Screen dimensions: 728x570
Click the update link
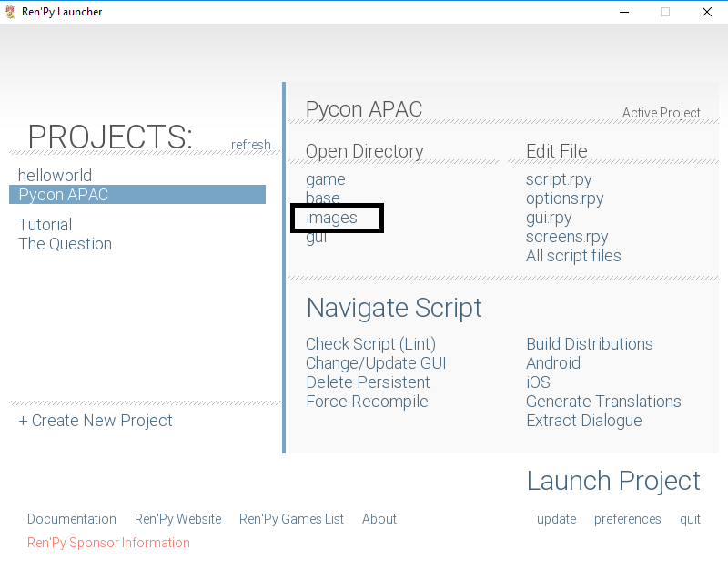(x=556, y=519)
